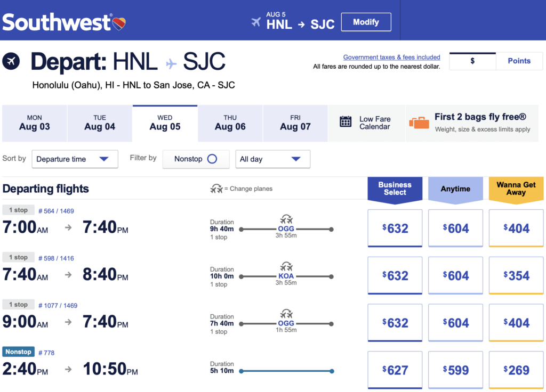Open flight number link # 598 / 1416
This screenshot has height=392, width=546.
click(56, 258)
